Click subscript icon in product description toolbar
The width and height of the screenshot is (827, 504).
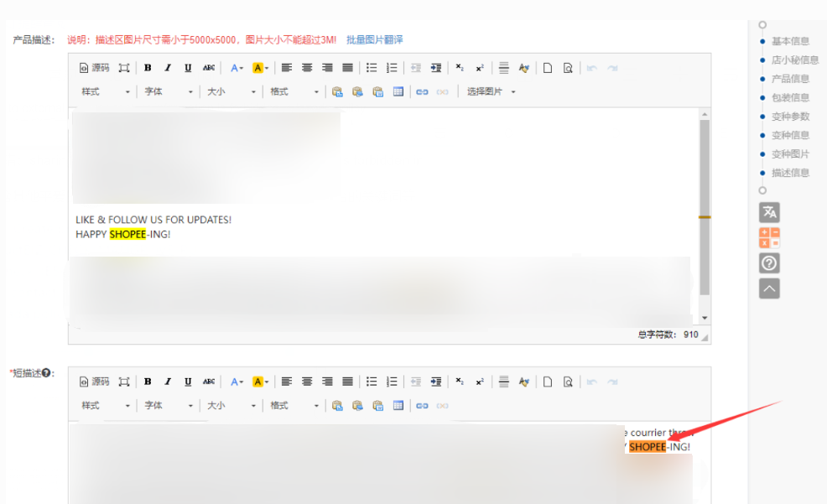(x=459, y=68)
